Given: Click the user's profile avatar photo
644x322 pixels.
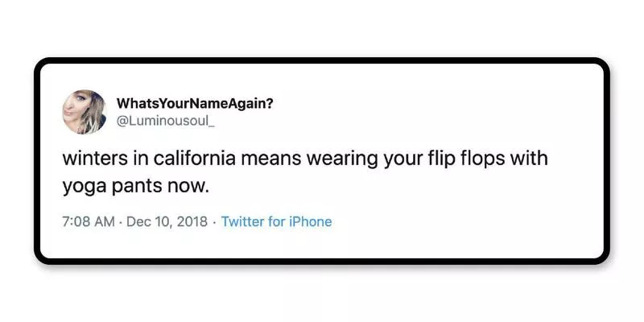Looking at the screenshot, I should click(85, 111).
